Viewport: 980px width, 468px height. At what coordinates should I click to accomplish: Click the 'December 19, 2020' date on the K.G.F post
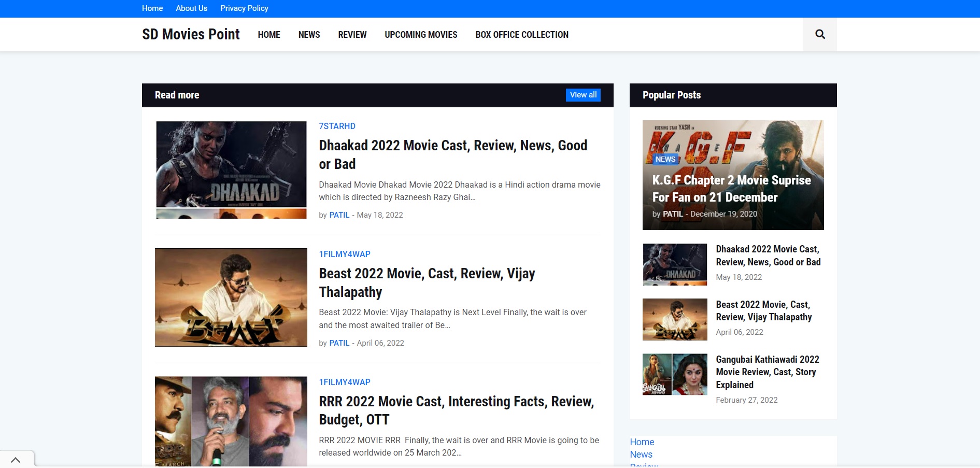coord(723,214)
